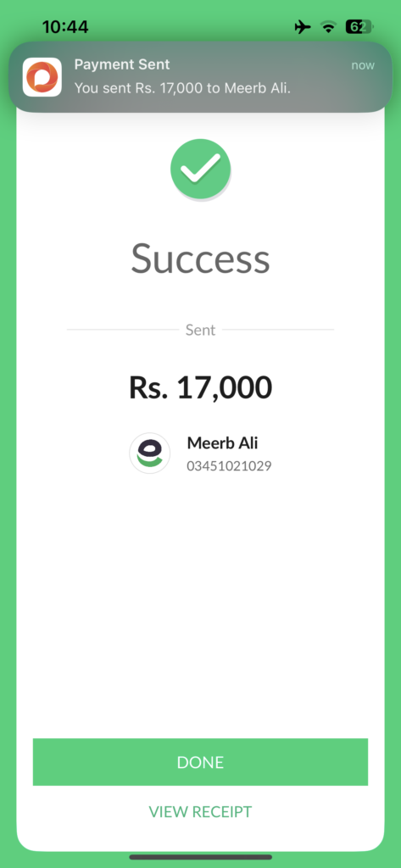Tap the airplane mode status icon
This screenshot has width=401, height=868.
303,26
